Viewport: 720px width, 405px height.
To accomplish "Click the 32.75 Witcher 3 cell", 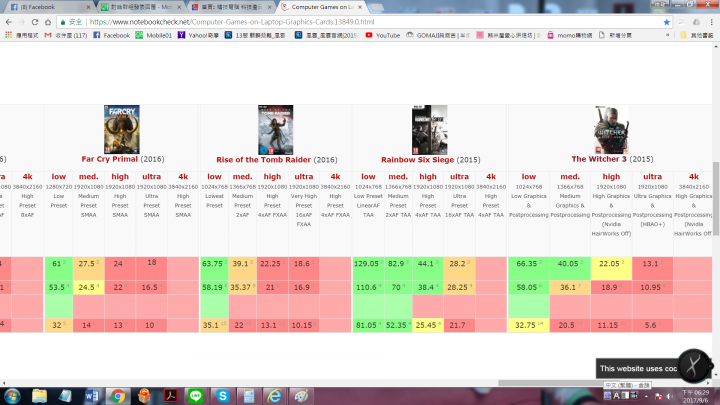I will (x=529, y=325).
